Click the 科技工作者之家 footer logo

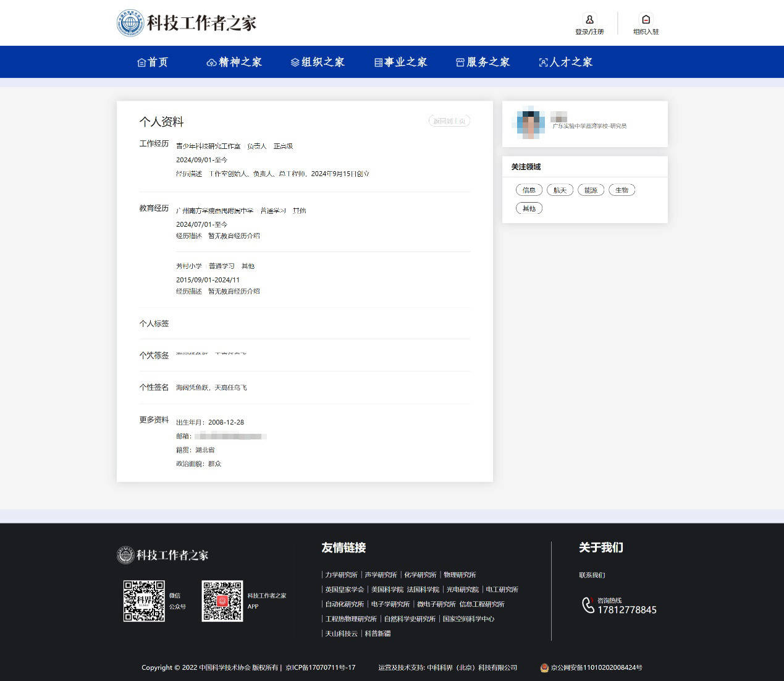(163, 555)
